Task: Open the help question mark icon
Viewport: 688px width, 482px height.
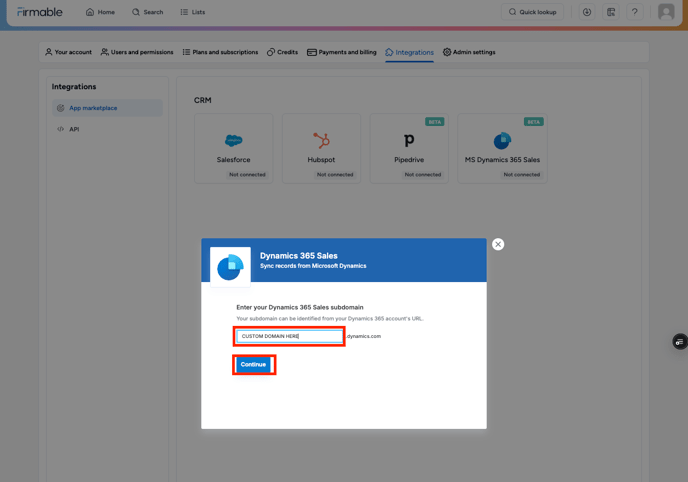Action: 634,12
